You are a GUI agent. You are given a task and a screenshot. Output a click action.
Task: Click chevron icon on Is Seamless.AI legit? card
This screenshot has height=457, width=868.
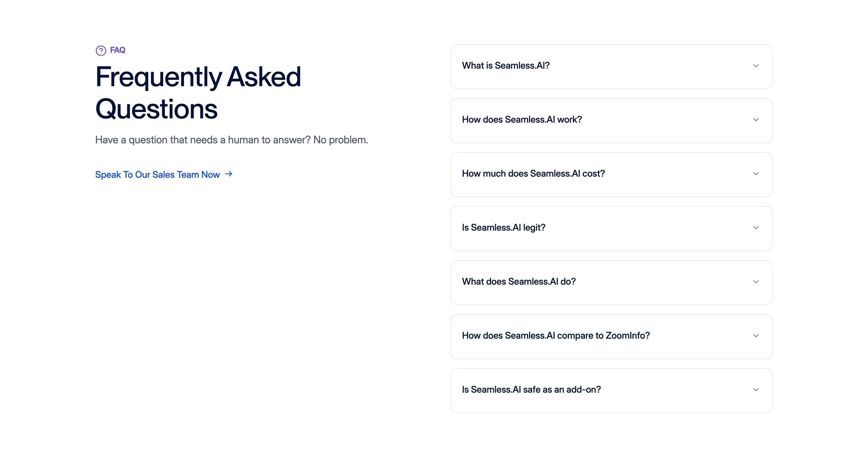[756, 228]
